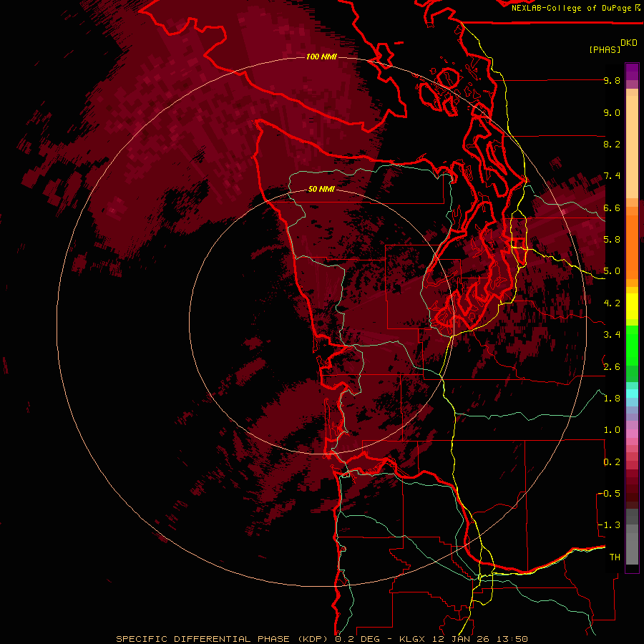Pick the orange segment of color bar
Screen dimensions: 644x644
point(632,246)
